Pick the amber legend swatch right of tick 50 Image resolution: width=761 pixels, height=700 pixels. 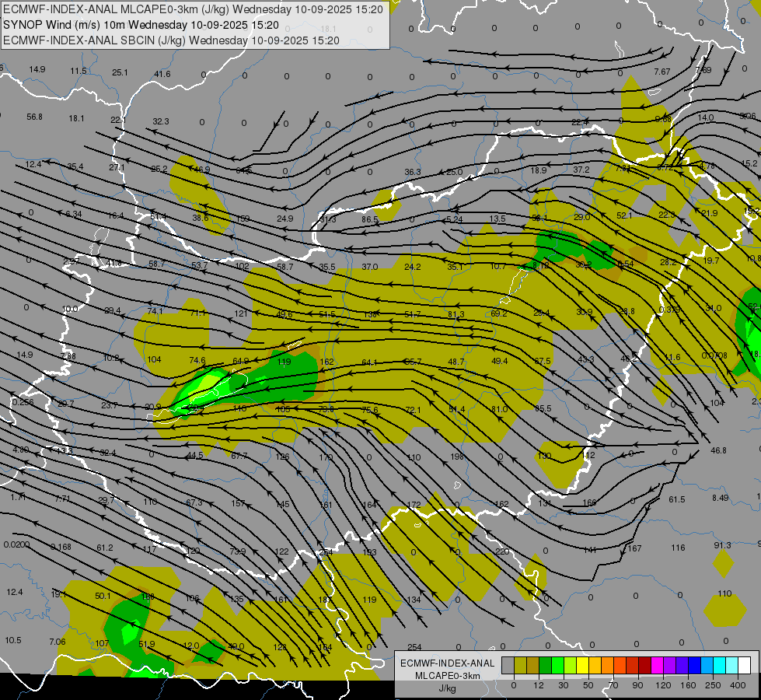coord(595,666)
